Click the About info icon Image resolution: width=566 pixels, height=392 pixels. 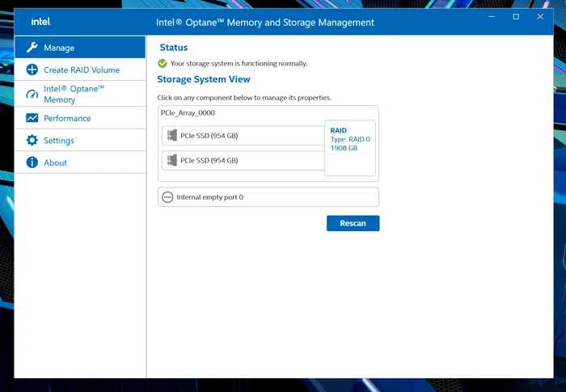(x=32, y=162)
